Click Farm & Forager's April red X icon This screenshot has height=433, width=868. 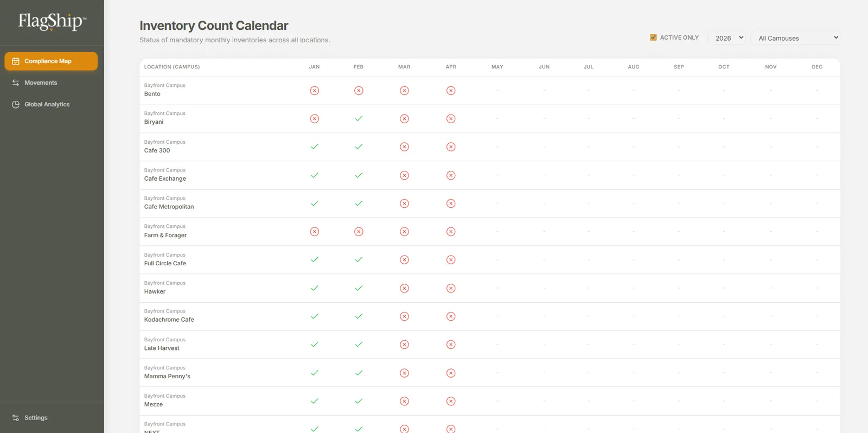(451, 232)
